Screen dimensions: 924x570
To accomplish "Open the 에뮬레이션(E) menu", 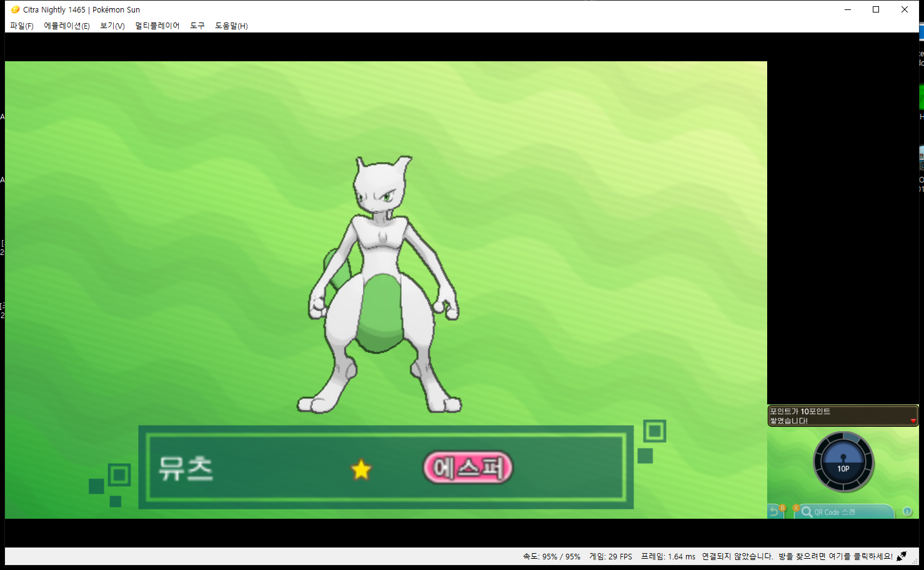I will tap(67, 26).
